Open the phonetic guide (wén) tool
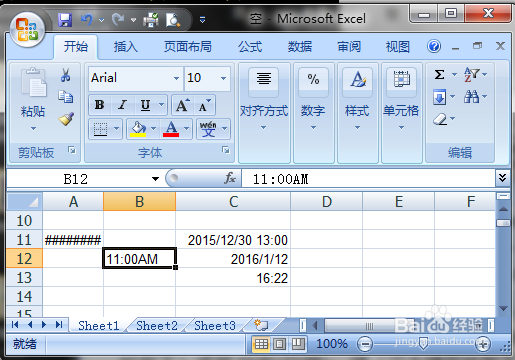 point(208,129)
